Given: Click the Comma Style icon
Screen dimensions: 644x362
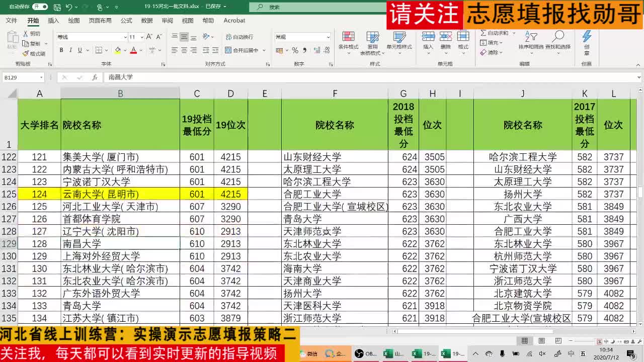Looking at the screenshot, I should click(304, 50).
